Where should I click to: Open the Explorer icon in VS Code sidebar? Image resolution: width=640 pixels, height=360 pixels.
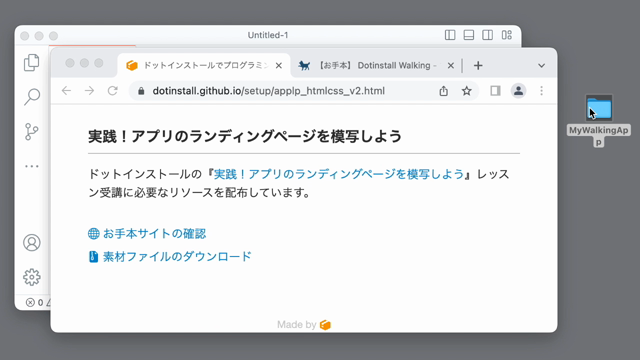coord(31,62)
